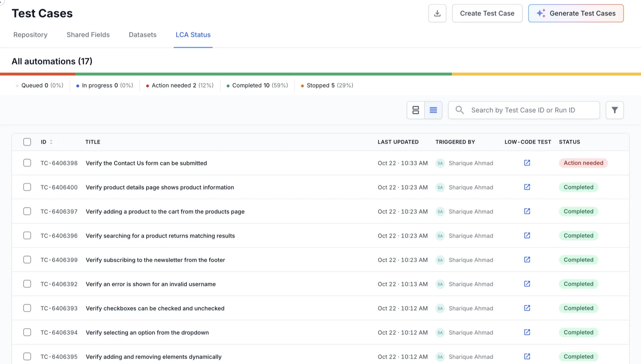Click the Action needed status badge
Viewport: 641px width, 364px height.
[583, 163]
